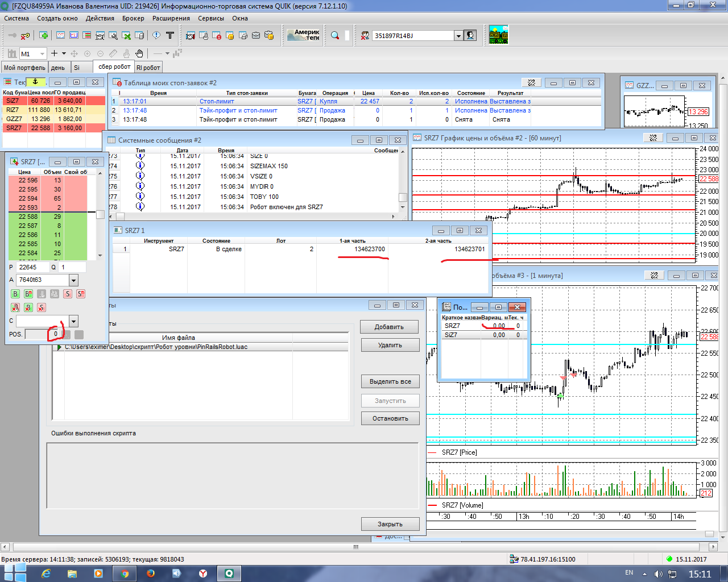Click the anchor icon in the quotes window title
Image resolution: width=728 pixels, height=582 pixels.
[x=35, y=82]
